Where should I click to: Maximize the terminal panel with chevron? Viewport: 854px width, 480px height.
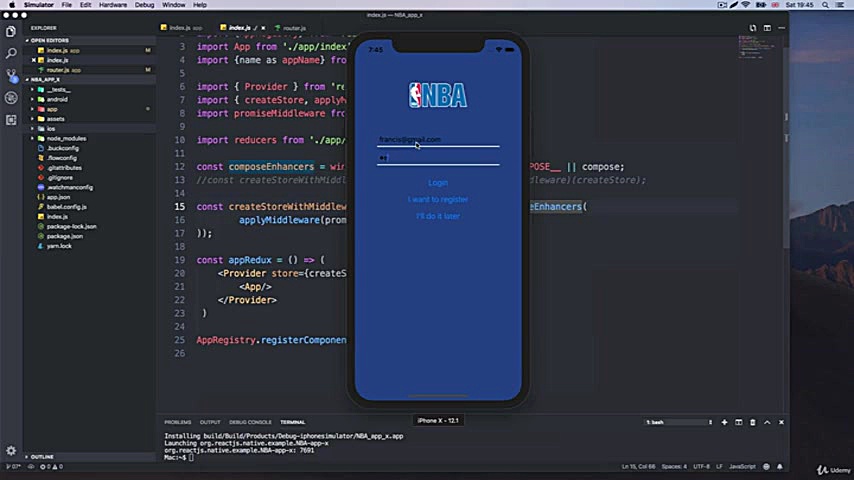(x=767, y=422)
